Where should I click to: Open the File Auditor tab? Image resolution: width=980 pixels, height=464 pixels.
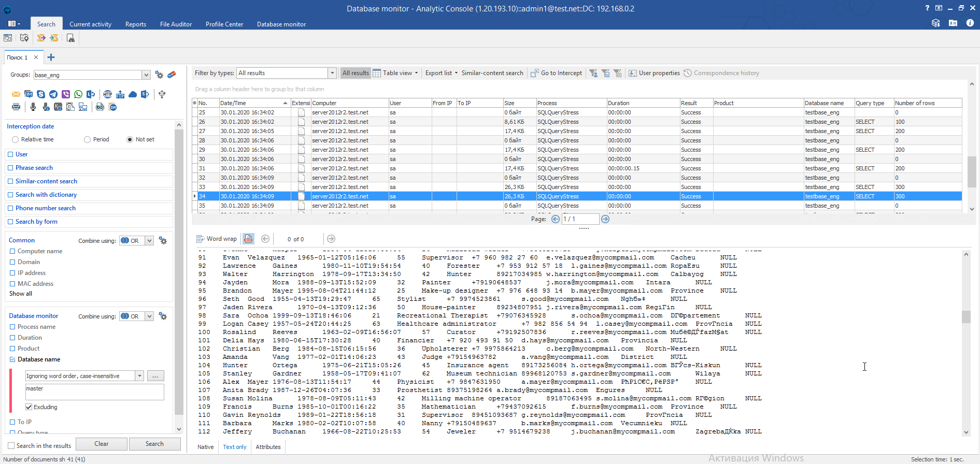click(x=176, y=24)
